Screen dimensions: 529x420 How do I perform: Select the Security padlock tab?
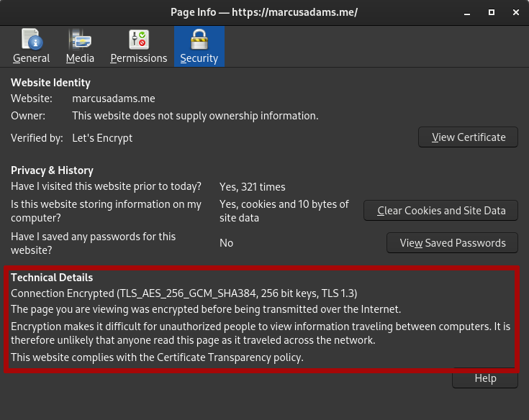pyautogui.click(x=199, y=47)
